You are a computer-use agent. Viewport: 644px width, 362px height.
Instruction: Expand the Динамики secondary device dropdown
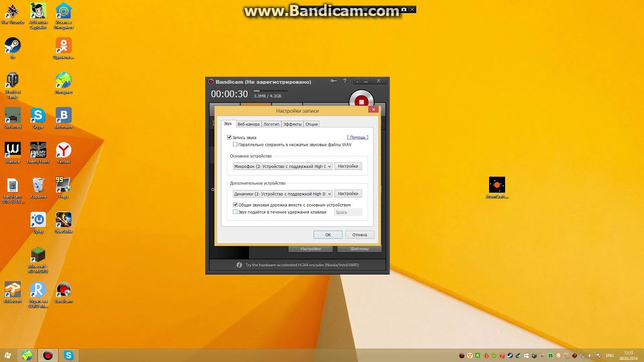point(282,194)
